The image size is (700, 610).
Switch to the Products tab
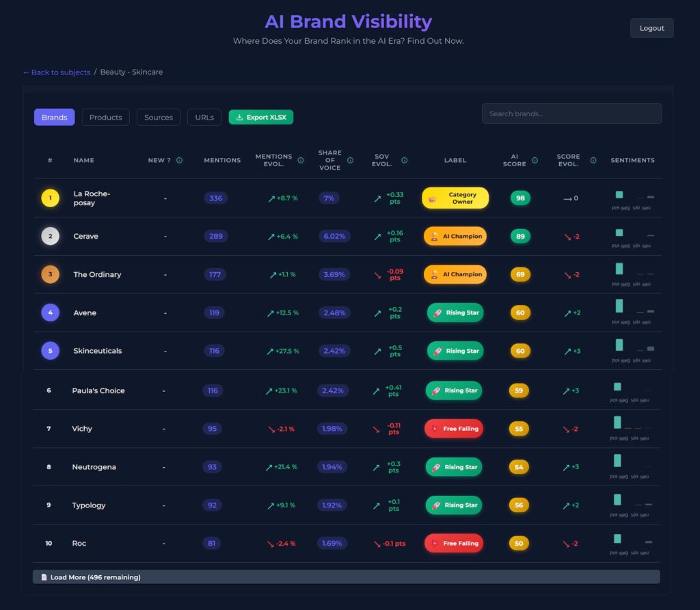(x=105, y=117)
